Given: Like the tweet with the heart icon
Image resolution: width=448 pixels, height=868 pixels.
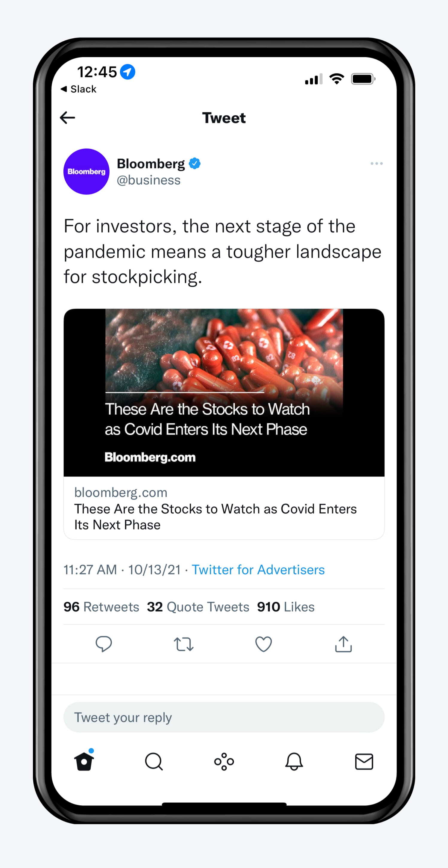Looking at the screenshot, I should (x=264, y=644).
